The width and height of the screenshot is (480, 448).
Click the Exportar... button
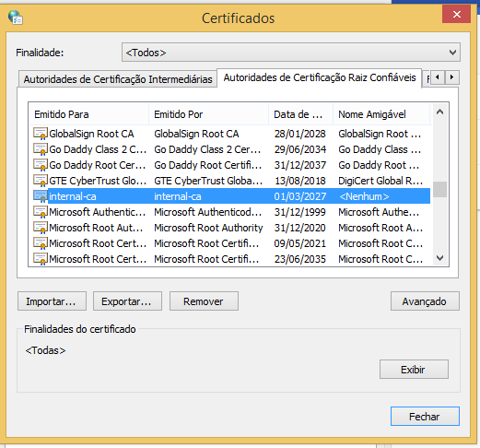coord(127,301)
